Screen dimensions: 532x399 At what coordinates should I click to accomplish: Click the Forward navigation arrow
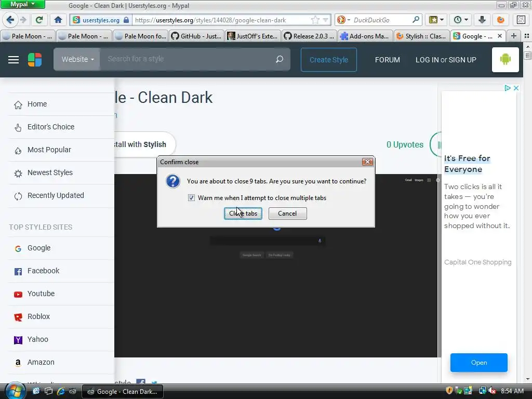(x=23, y=20)
